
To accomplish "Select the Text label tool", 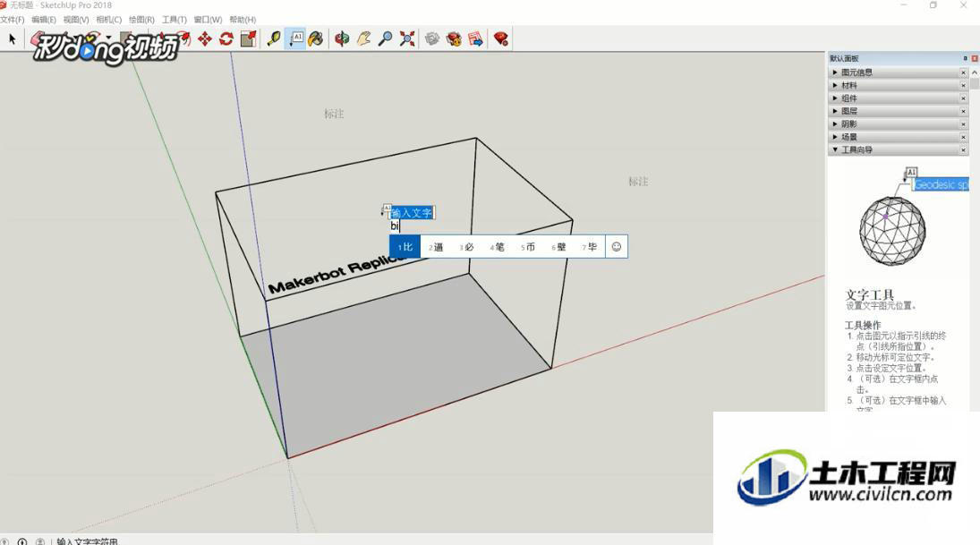I will point(295,38).
